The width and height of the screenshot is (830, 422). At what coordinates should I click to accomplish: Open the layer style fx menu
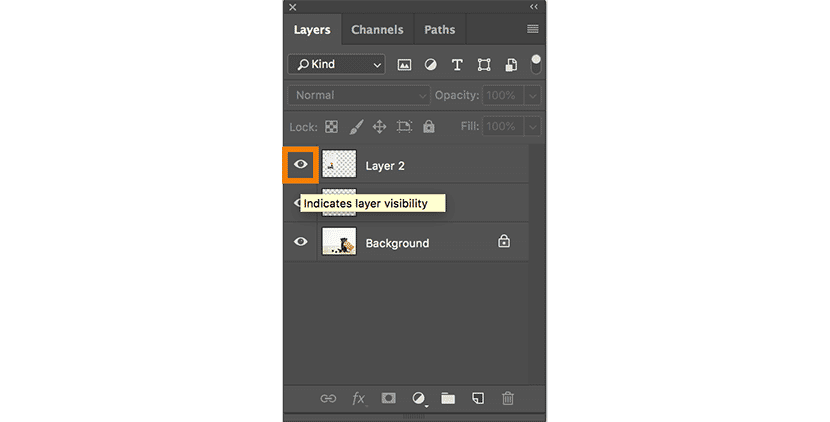pos(358,398)
